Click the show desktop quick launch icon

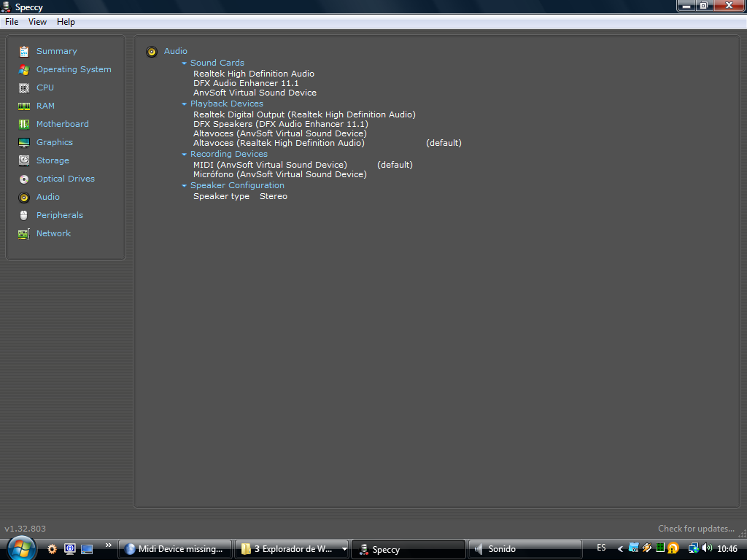click(87, 549)
